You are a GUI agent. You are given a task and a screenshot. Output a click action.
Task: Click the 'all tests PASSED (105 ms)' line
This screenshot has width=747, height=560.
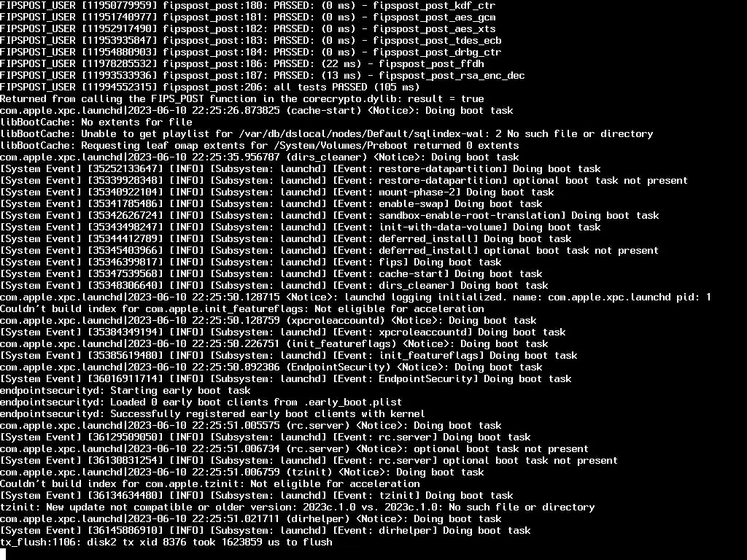[209, 87]
